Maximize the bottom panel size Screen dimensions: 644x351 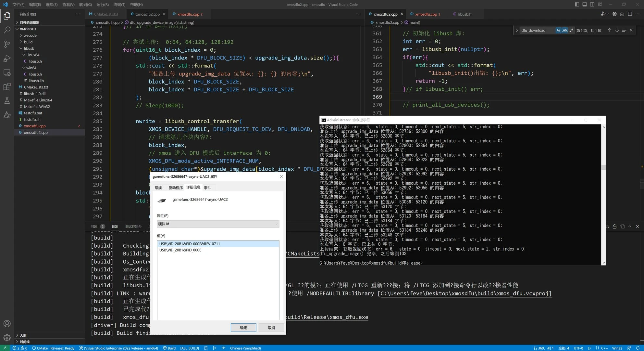pos(630,227)
